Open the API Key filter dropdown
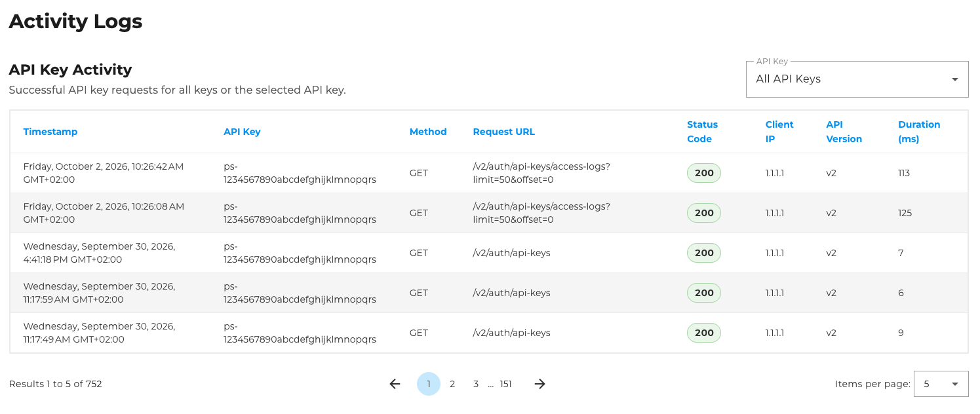 click(857, 79)
